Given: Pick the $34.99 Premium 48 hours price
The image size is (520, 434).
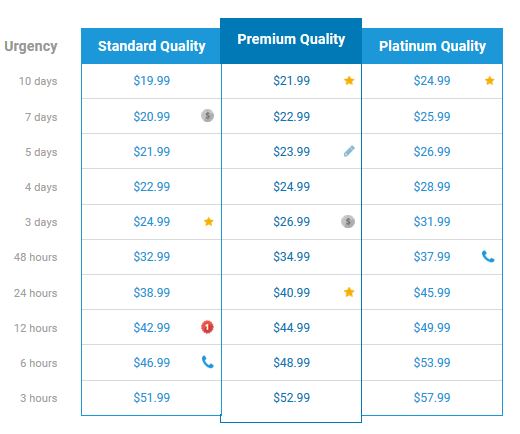Looking at the screenshot, I should [292, 257].
